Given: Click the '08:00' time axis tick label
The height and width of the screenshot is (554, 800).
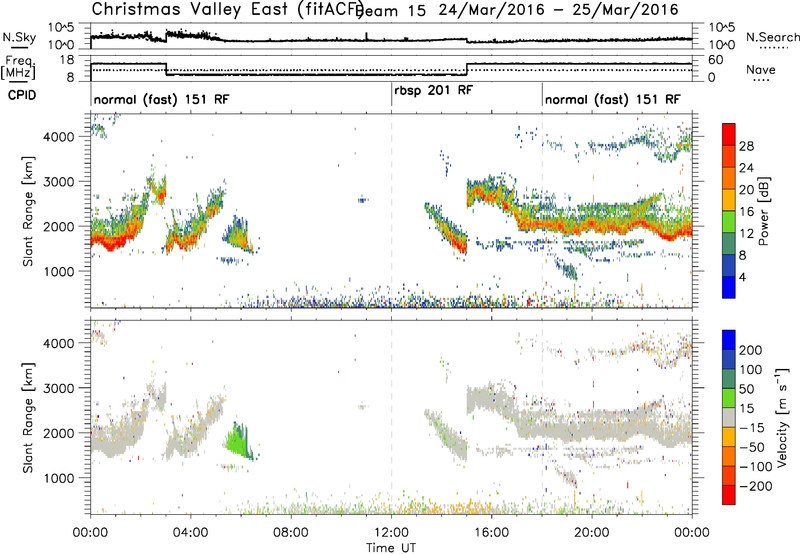Looking at the screenshot, I should coord(291,533).
